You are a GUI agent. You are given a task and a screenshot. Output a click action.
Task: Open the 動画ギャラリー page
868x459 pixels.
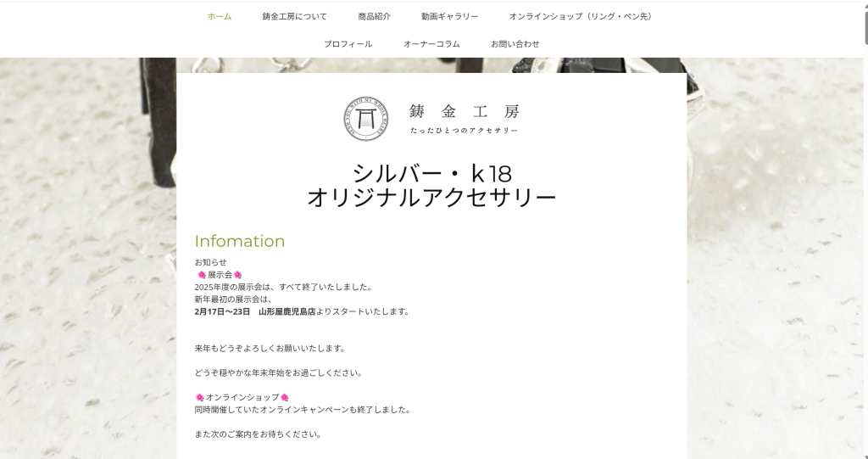click(449, 16)
